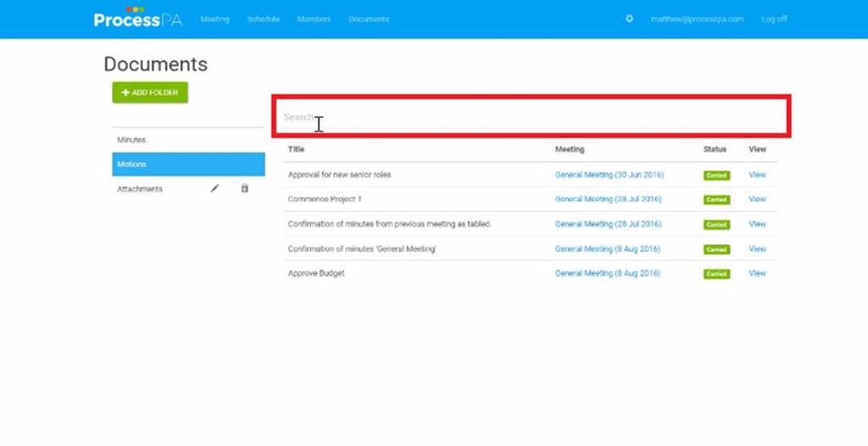The height and width of the screenshot is (446, 868).
Task: Click the pencil edit icon for Attachments
Action: (x=214, y=188)
